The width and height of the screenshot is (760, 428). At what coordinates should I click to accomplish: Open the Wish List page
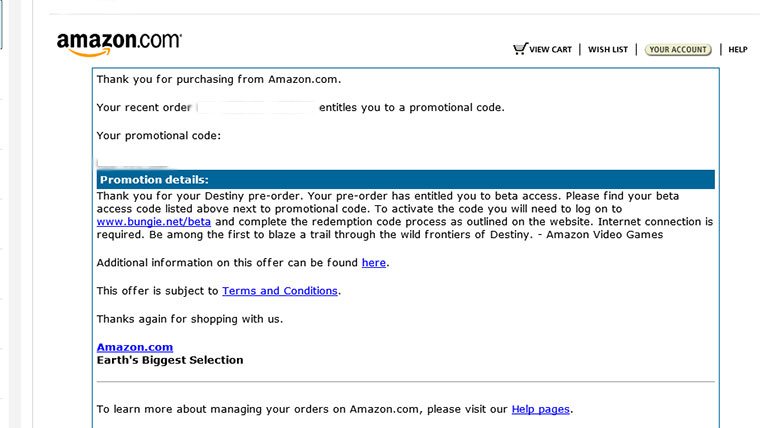[607, 49]
